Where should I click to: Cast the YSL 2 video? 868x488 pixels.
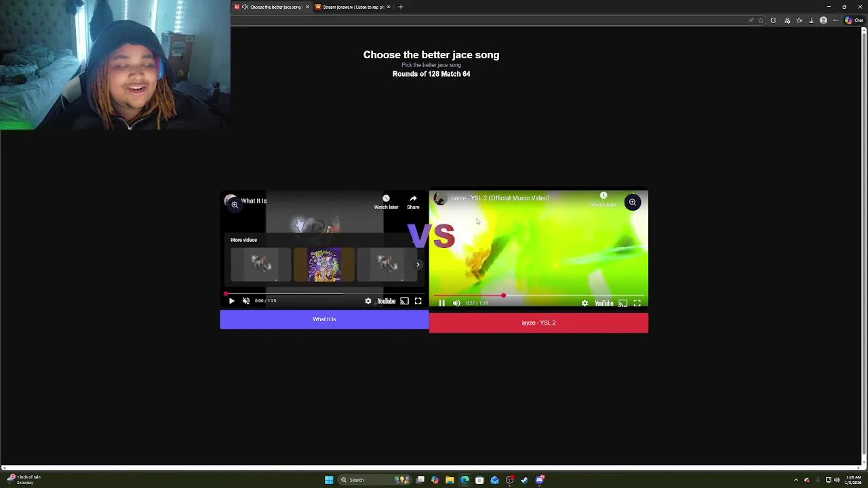pos(623,303)
